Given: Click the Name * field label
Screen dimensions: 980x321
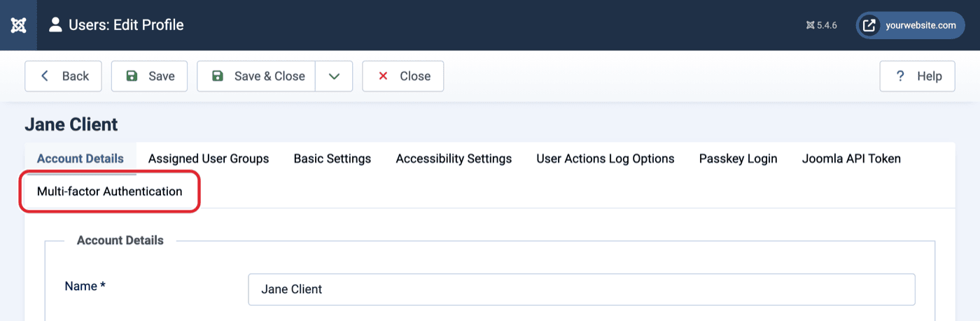Looking at the screenshot, I should [85, 285].
